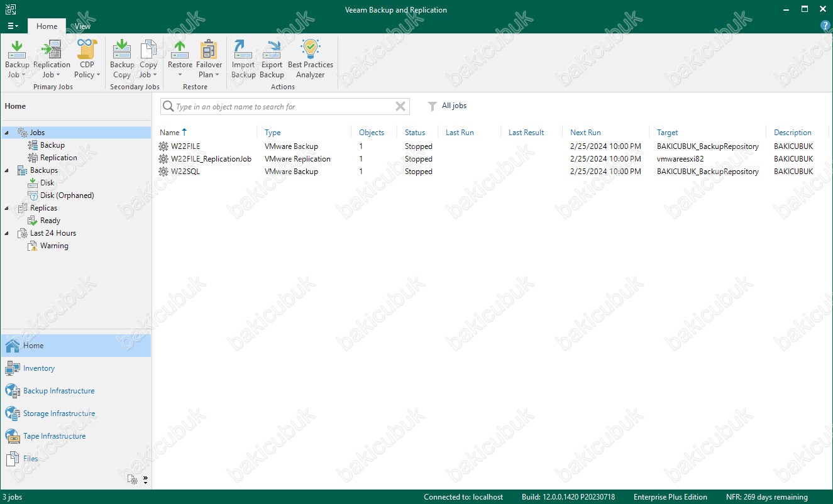Collapse the Replicas tree node
Screen dimensions: 833x504
[x=7, y=208]
